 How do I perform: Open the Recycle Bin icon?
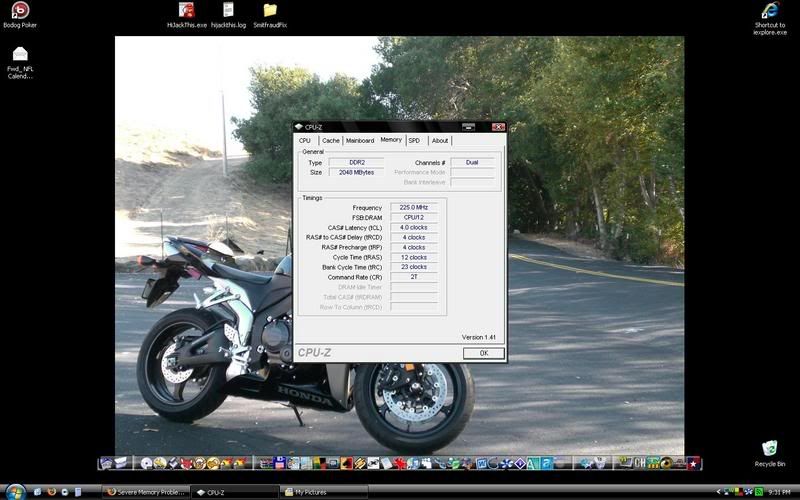[769, 448]
